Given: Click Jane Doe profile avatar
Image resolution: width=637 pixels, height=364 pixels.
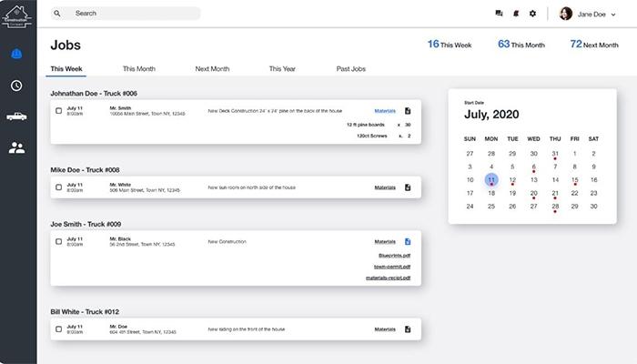Looking at the screenshot, I should point(565,14).
